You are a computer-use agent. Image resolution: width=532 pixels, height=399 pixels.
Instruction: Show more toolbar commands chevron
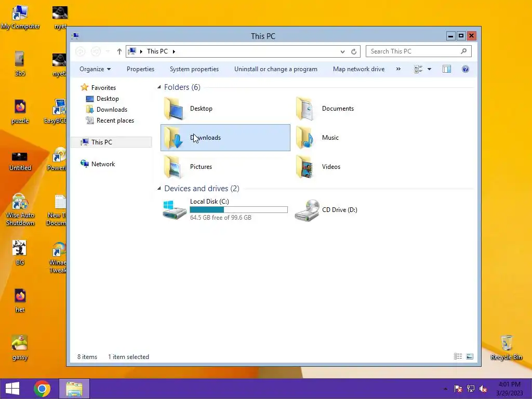(398, 69)
